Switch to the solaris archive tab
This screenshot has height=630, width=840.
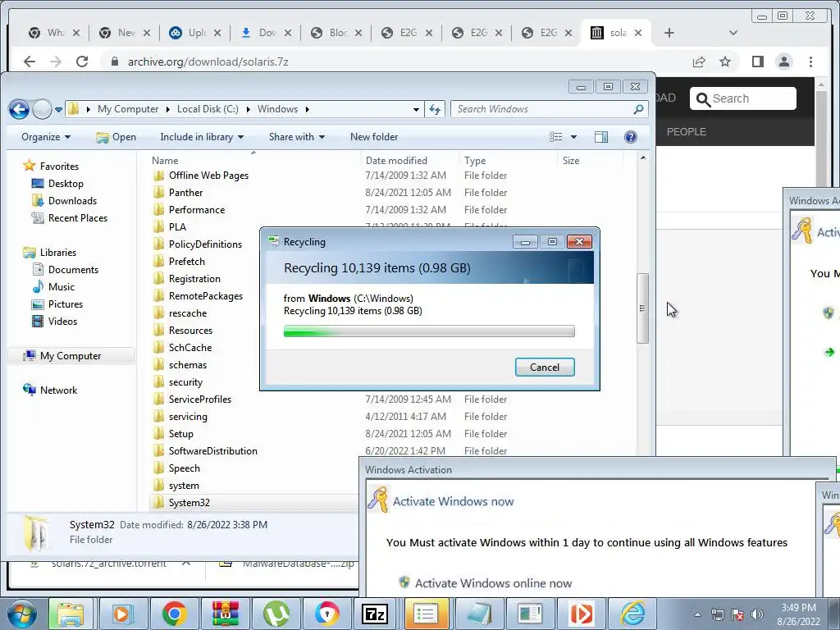(616, 33)
